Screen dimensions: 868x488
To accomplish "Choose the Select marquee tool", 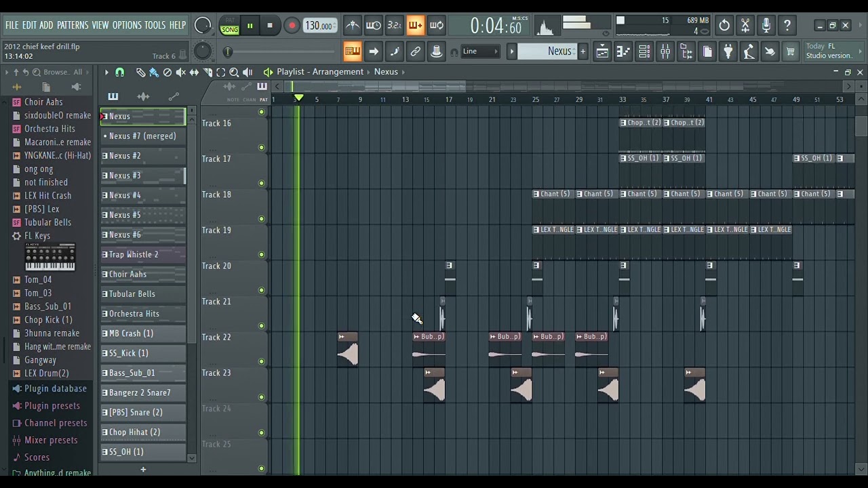I will (x=221, y=72).
